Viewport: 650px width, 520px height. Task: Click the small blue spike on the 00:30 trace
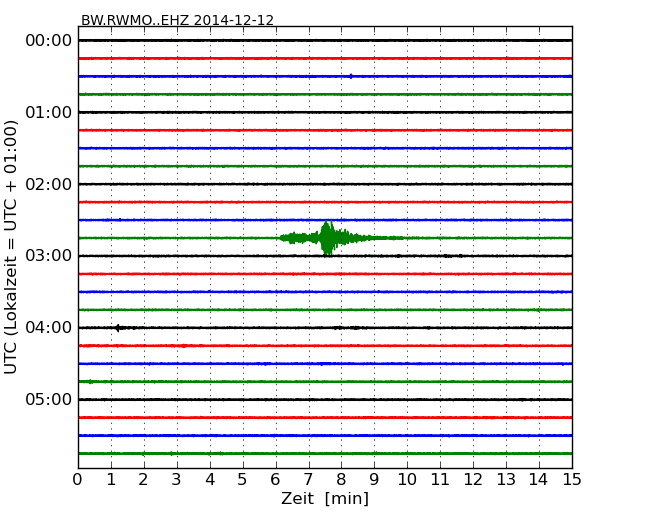351,76
